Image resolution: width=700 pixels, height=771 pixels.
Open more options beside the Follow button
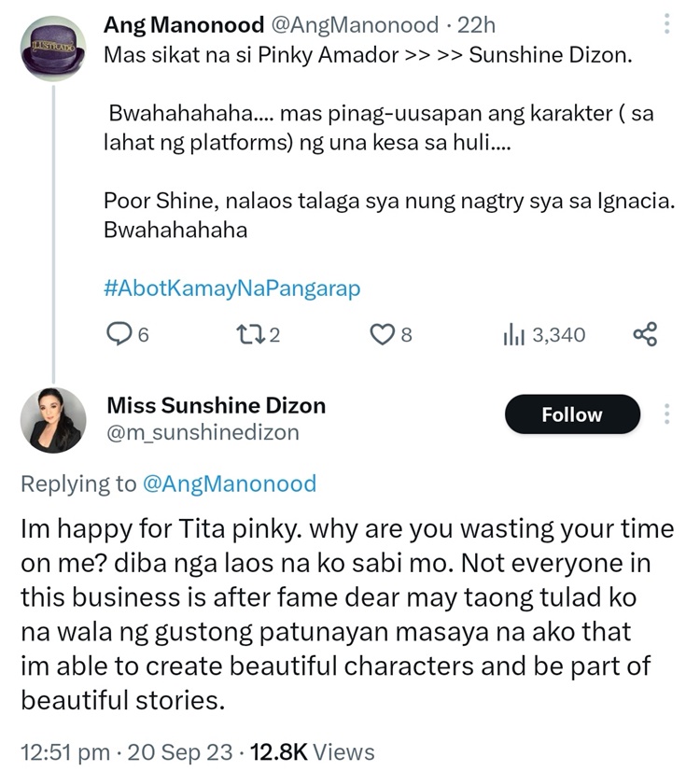pos(666,414)
